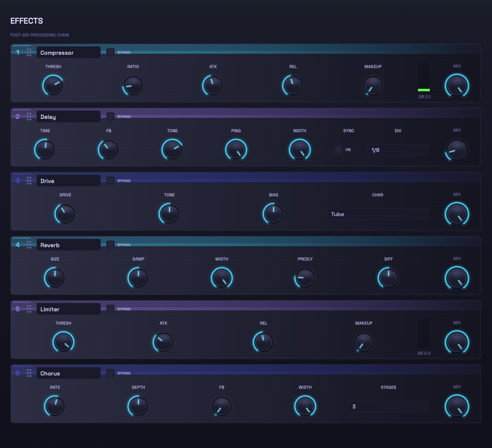The image size is (492, 448).
Task: Toggle the Delay bypass checkbox
Action: (111, 116)
